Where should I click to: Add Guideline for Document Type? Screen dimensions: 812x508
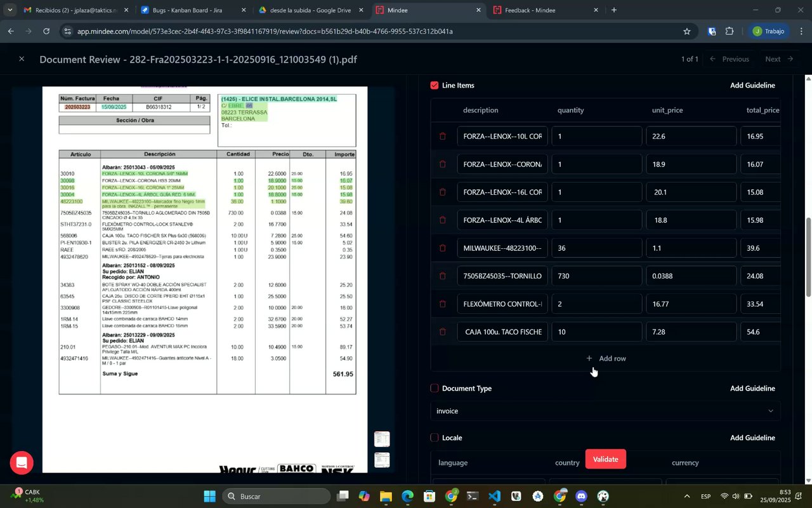point(752,388)
